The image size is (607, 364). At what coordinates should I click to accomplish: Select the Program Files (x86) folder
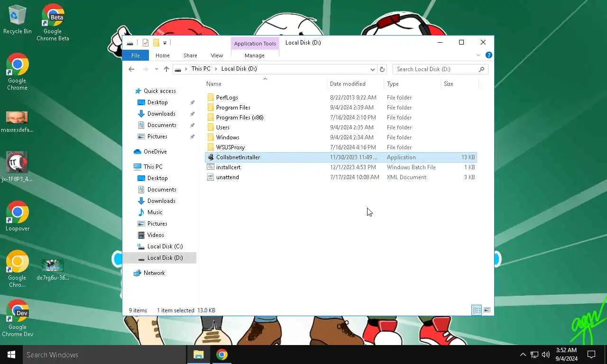click(x=341, y=118)
